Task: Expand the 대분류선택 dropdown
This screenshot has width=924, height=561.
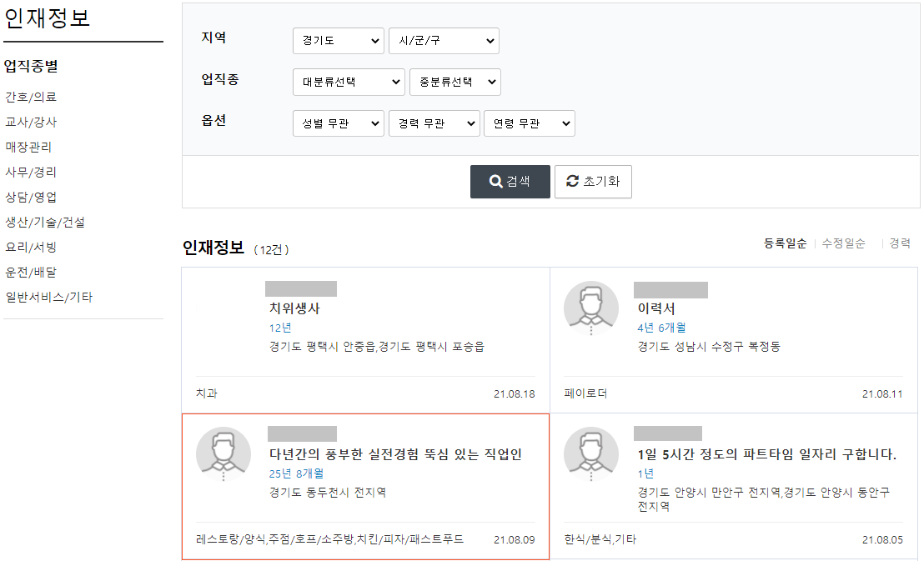Action: 349,82
